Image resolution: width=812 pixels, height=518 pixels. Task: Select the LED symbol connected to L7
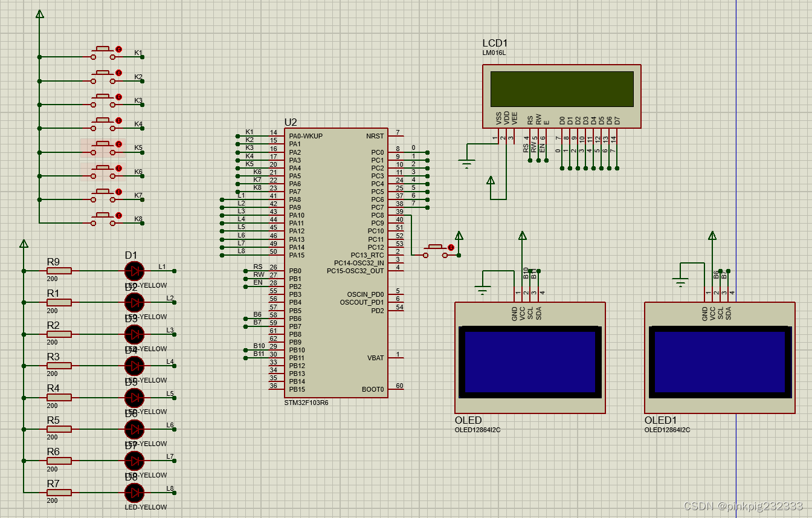pyautogui.click(x=134, y=461)
